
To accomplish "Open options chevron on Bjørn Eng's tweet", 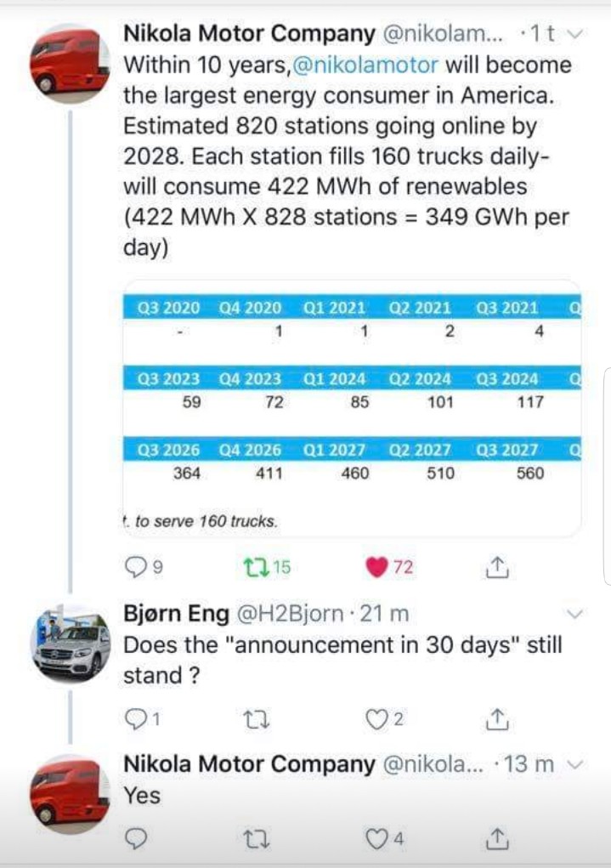I will [x=575, y=613].
